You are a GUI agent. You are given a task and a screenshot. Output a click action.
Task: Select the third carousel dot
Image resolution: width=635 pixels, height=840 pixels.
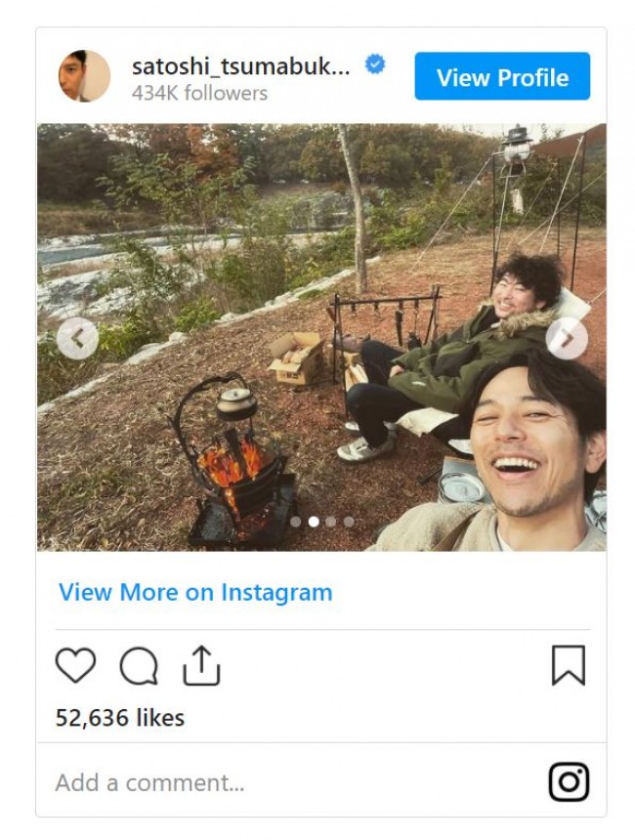[x=331, y=522]
